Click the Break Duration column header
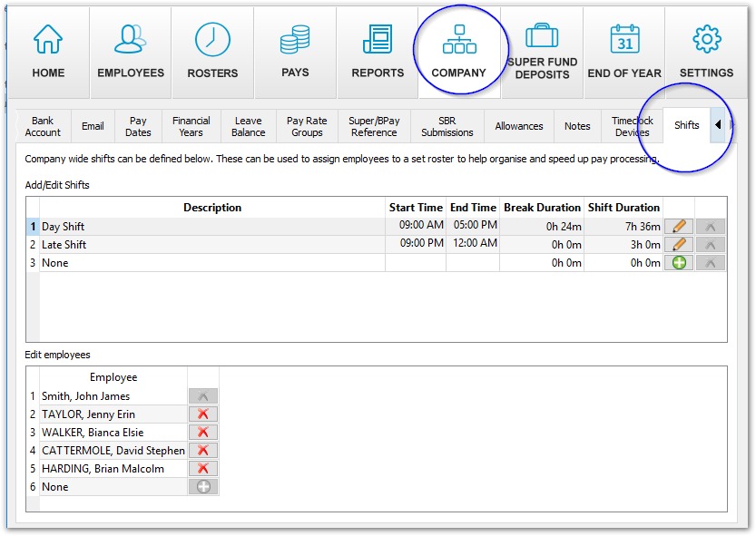Viewport: 756px width, 536px height. pyautogui.click(x=542, y=208)
